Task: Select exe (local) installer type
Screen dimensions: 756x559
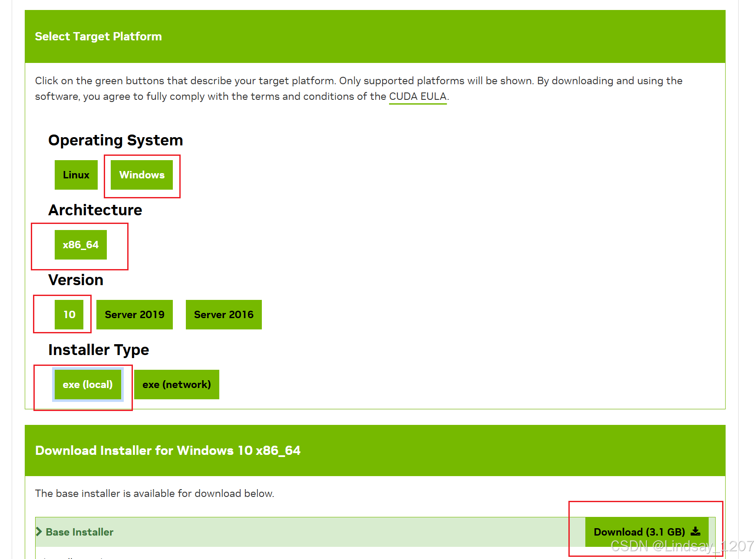Action: pyautogui.click(x=88, y=385)
